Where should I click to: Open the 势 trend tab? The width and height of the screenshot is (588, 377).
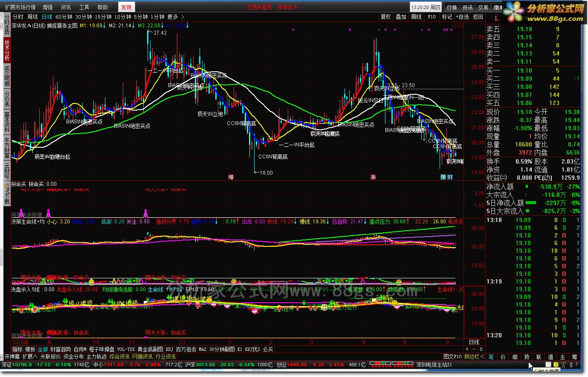[x=527, y=357]
